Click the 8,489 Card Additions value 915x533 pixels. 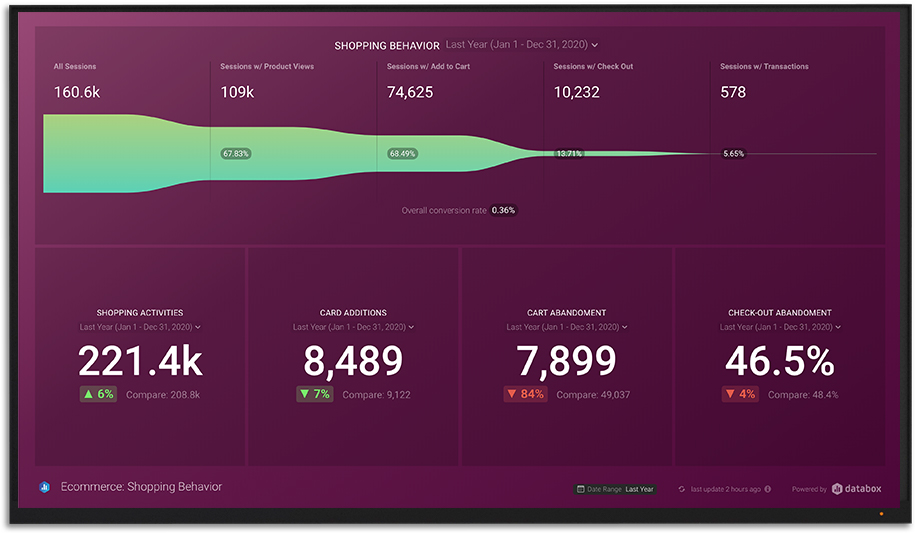pos(353,361)
